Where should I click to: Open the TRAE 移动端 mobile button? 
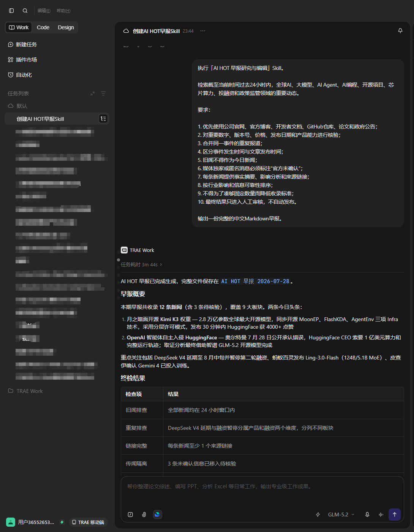coord(88,522)
